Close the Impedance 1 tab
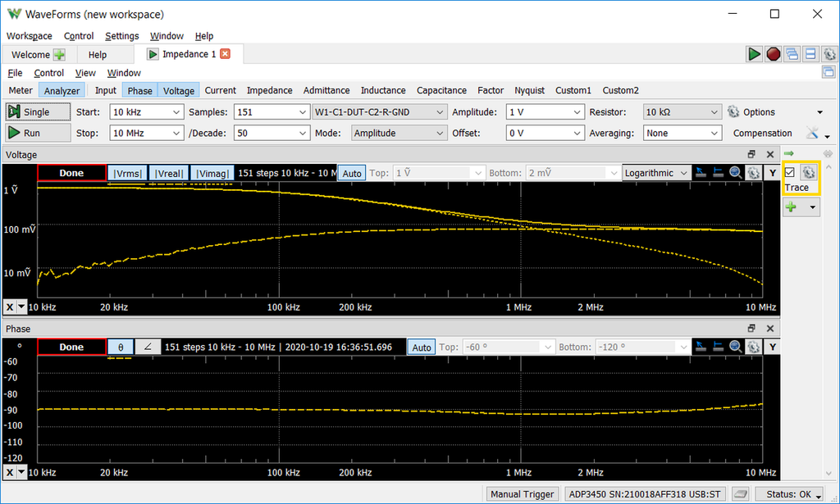 pos(226,54)
